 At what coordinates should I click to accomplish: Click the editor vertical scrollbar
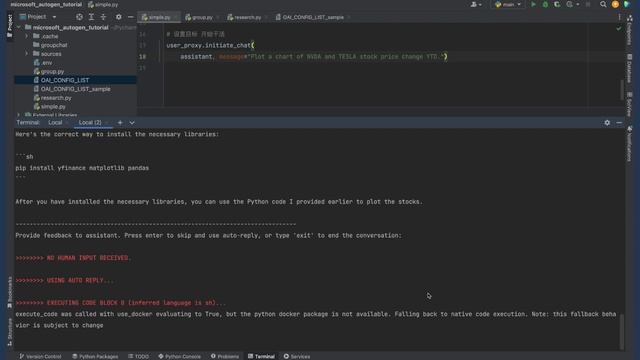coord(622,89)
